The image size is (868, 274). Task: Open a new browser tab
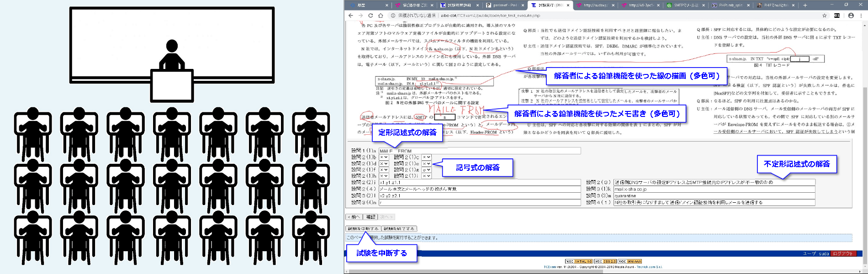(x=805, y=5)
